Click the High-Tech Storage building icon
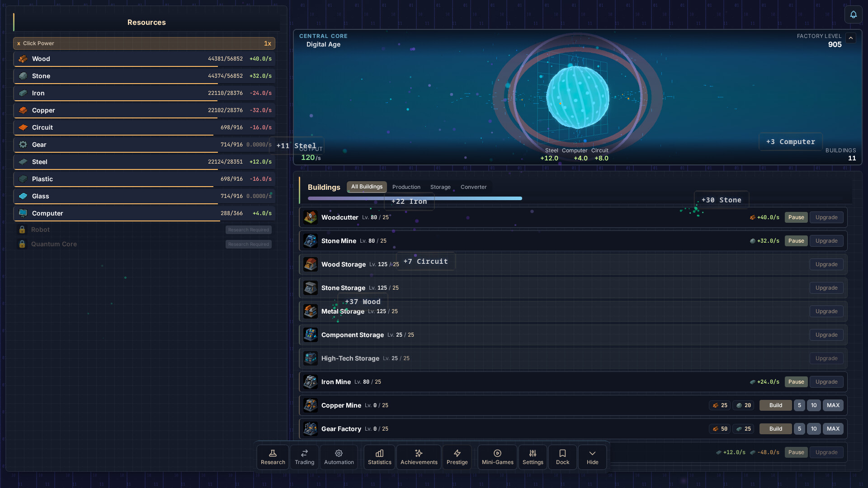Image resolution: width=868 pixels, height=488 pixels. coord(311,358)
